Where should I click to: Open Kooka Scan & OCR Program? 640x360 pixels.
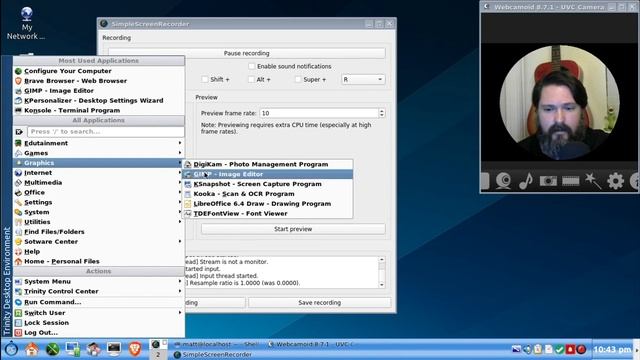tap(268, 194)
